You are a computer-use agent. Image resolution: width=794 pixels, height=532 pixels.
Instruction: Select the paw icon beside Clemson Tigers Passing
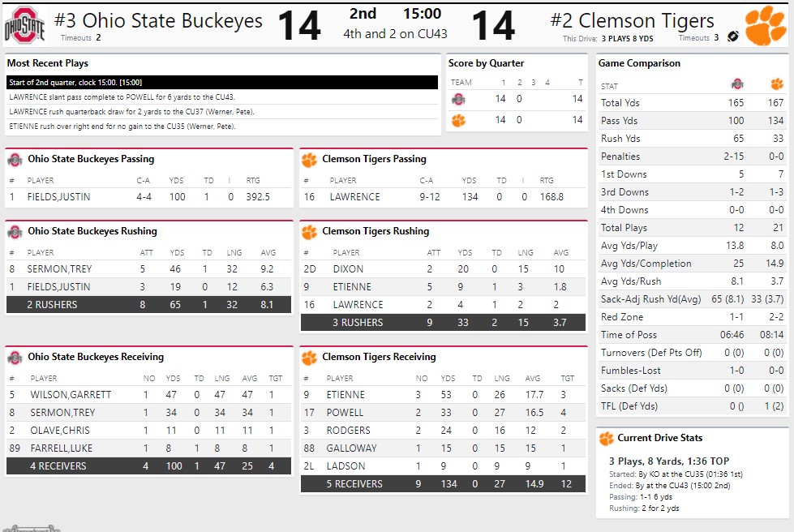[x=309, y=160]
